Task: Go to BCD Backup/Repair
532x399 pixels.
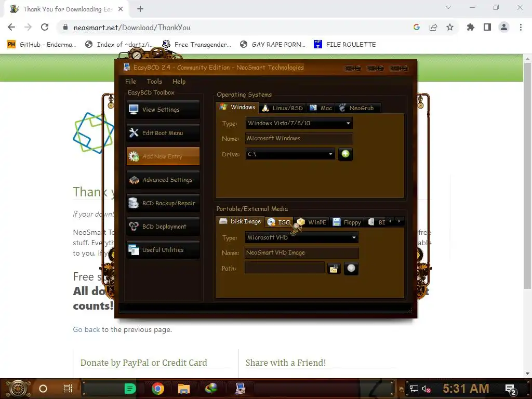Action: coord(163,203)
